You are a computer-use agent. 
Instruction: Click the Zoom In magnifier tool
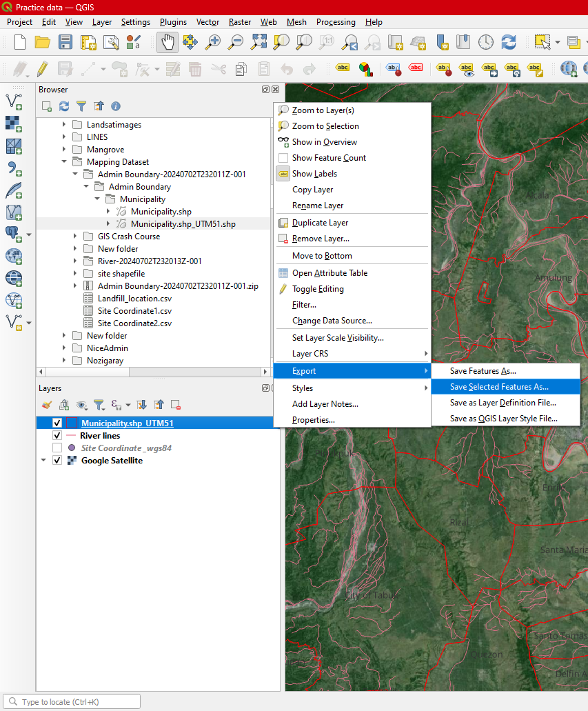coord(213,42)
